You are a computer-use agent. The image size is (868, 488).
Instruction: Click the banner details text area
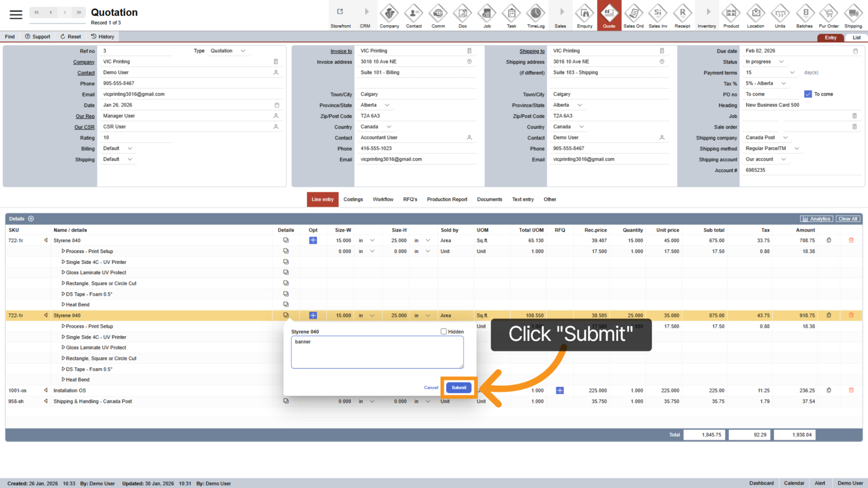pyautogui.click(x=377, y=352)
